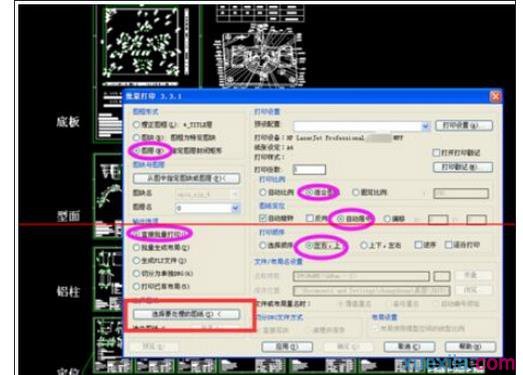This screenshot has height=375, width=523.
Task: Select 偏移 offset radio button
Action: pyautogui.click(x=387, y=219)
